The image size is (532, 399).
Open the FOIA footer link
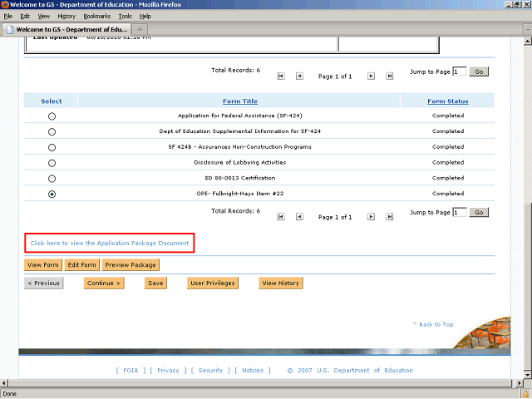(131, 370)
